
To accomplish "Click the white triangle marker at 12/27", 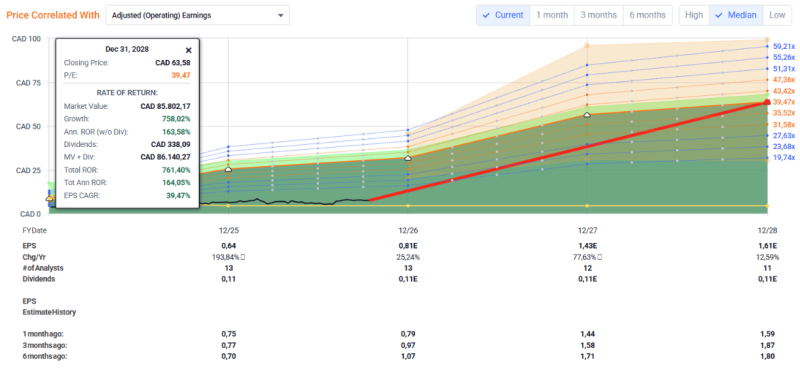I will coord(587,115).
